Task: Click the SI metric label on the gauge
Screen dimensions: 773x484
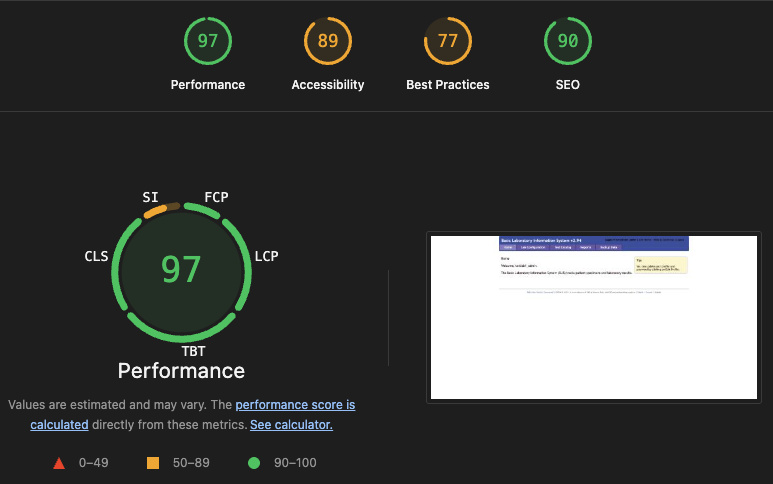Action: 150,197
